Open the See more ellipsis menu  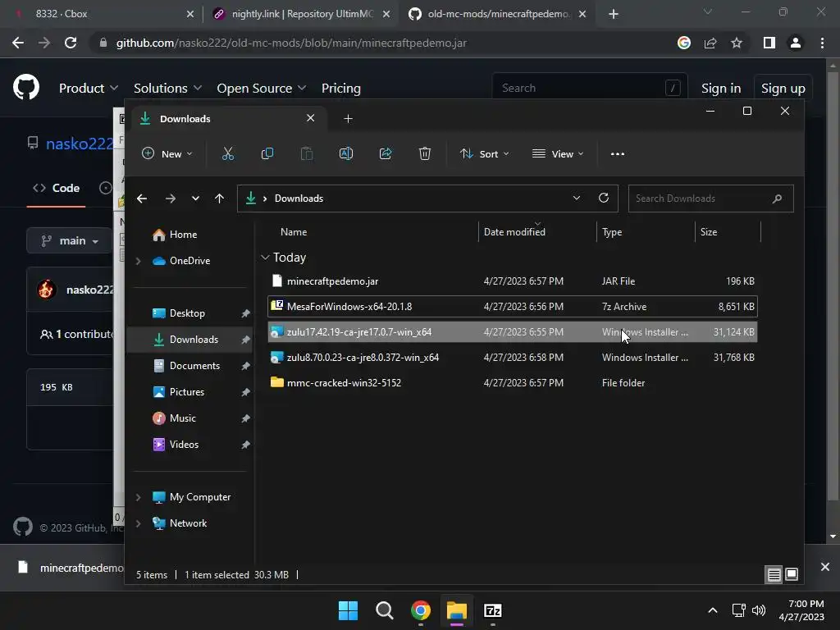pos(617,153)
